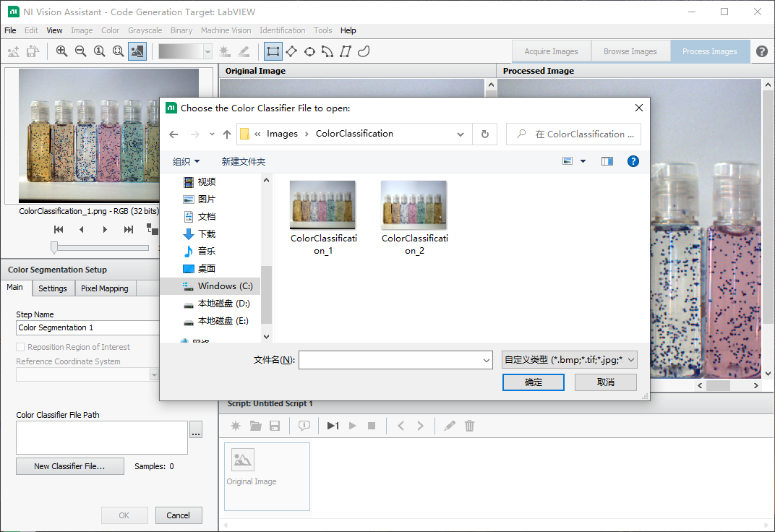Toggle Reposition Region of Interest checkbox
775x532 pixels.
point(20,347)
